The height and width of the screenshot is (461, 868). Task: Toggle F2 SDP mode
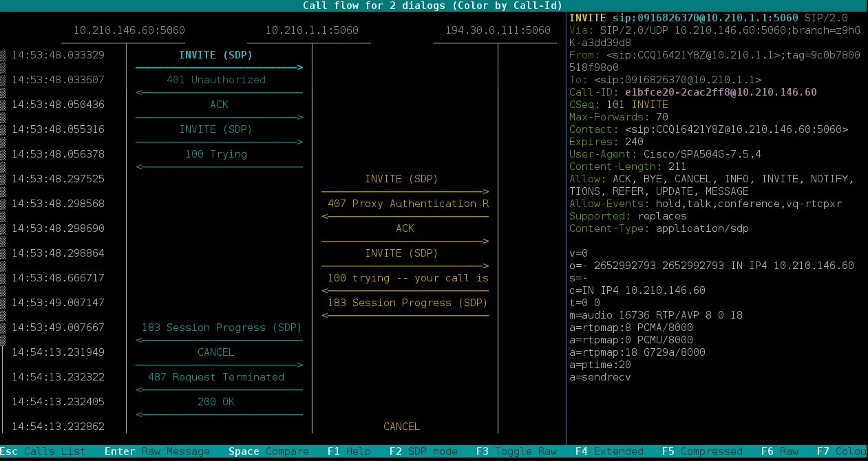(x=423, y=451)
